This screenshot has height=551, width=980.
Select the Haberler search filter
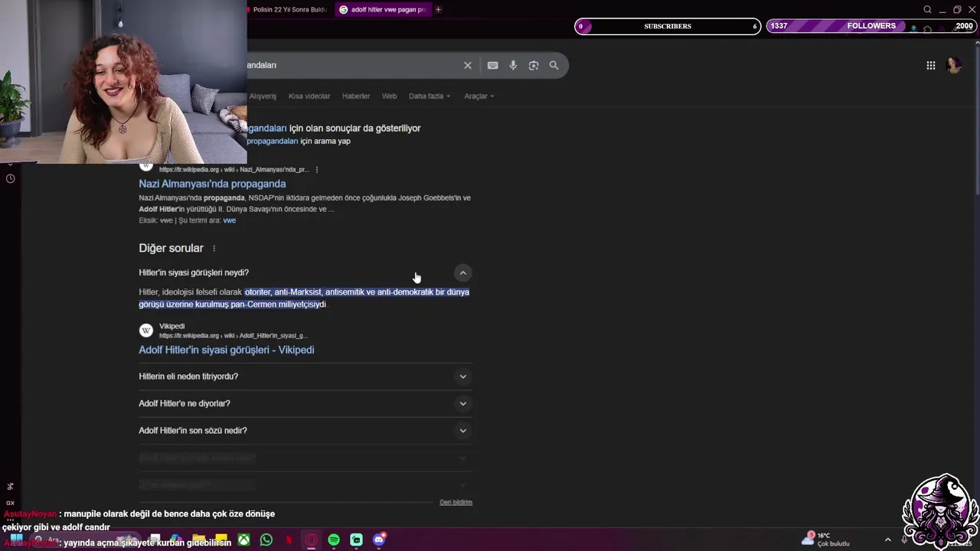click(356, 96)
